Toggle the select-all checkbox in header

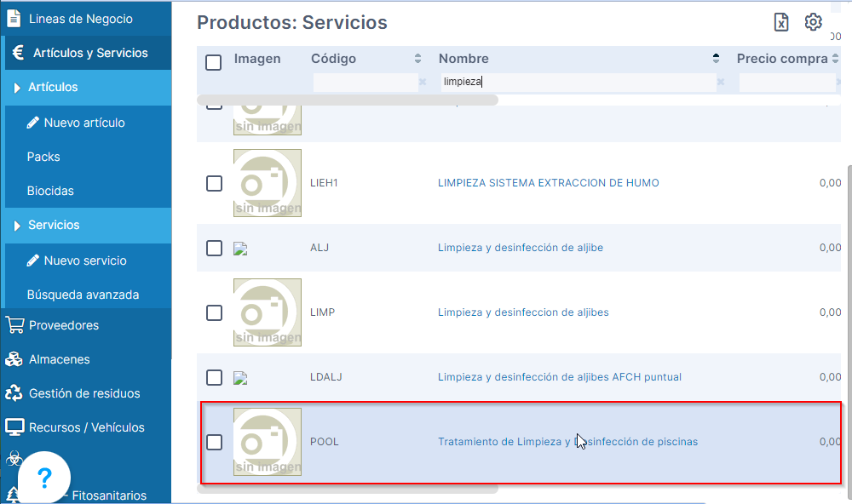click(x=214, y=62)
